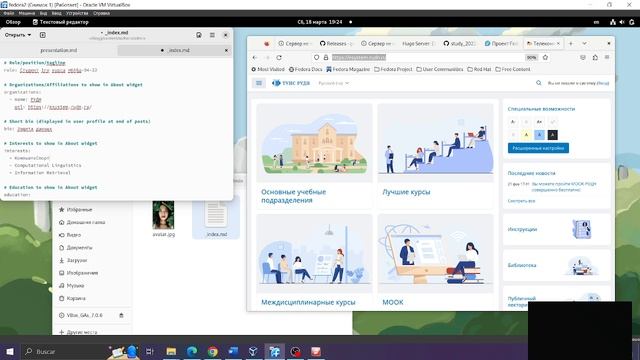Click the save icon in text editor header
The width and height of the screenshot is (640, 360).
click(199, 35)
